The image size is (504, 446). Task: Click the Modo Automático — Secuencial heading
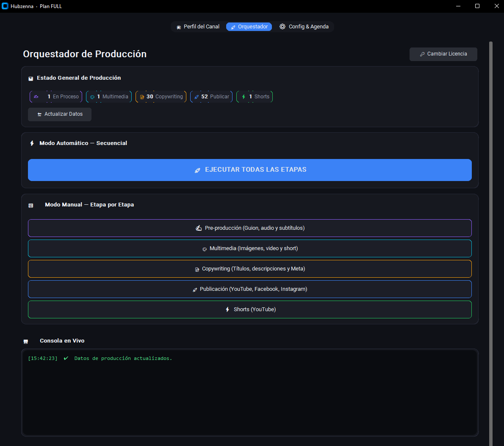point(83,143)
